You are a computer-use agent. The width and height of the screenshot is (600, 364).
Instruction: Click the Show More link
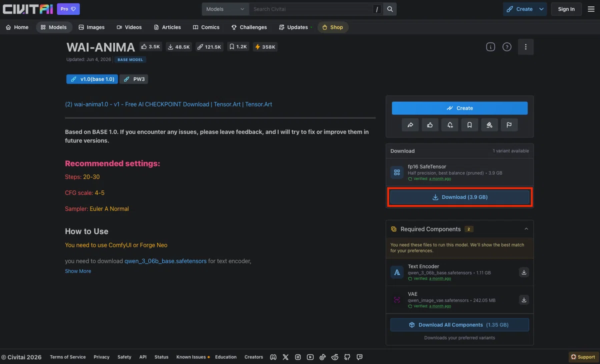78,271
